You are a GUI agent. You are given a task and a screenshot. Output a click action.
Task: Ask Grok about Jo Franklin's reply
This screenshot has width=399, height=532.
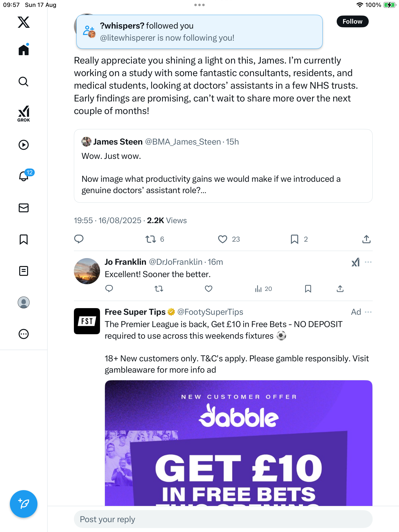pyautogui.click(x=356, y=262)
